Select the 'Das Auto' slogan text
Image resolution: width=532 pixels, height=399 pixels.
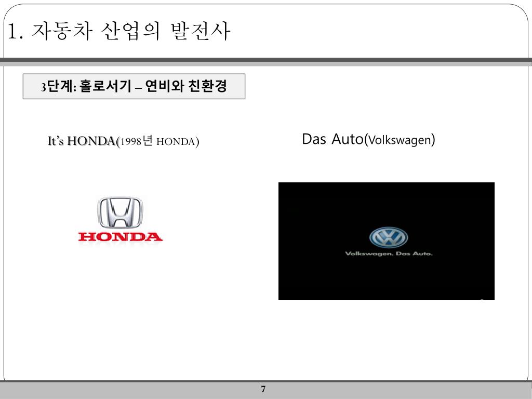click(x=332, y=139)
